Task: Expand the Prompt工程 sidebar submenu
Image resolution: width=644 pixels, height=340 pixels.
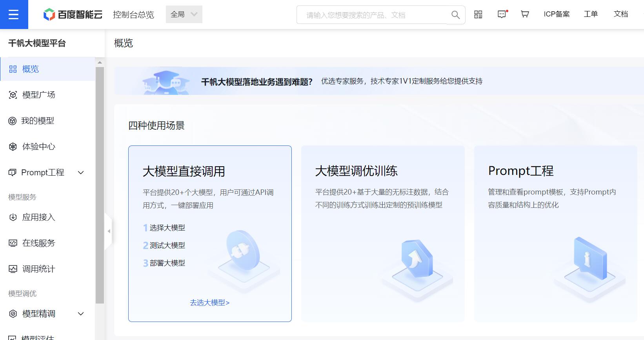Action: (81, 173)
